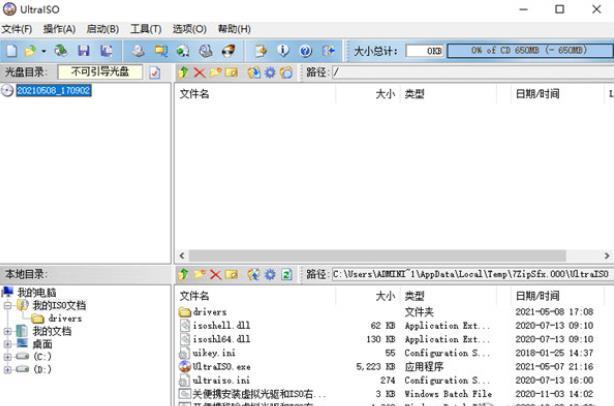The width and height of the screenshot is (614, 406).
Task: Click Extract icon in disc pane toolbar
Action: pyautogui.click(x=254, y=72)
